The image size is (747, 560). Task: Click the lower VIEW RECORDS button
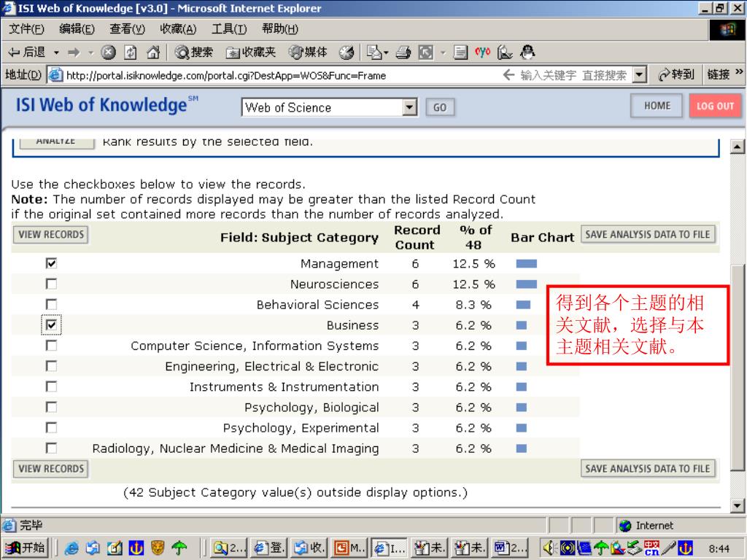coord(50,469)
